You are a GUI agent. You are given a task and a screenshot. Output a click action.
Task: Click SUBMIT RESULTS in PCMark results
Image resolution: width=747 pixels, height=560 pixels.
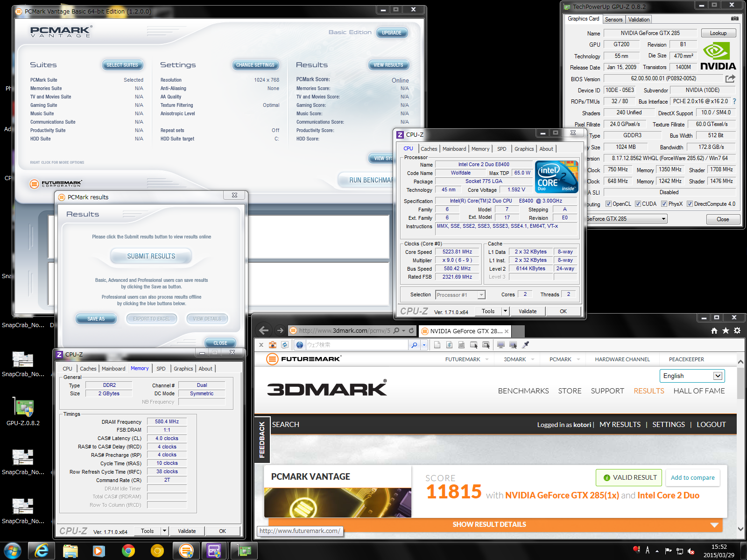coord(151,256)
